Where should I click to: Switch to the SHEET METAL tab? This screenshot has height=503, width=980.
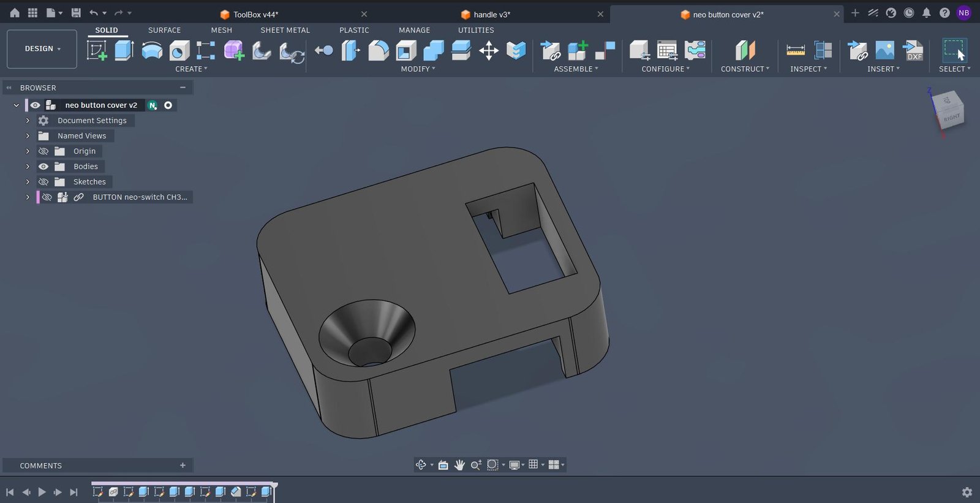point(285,30)
